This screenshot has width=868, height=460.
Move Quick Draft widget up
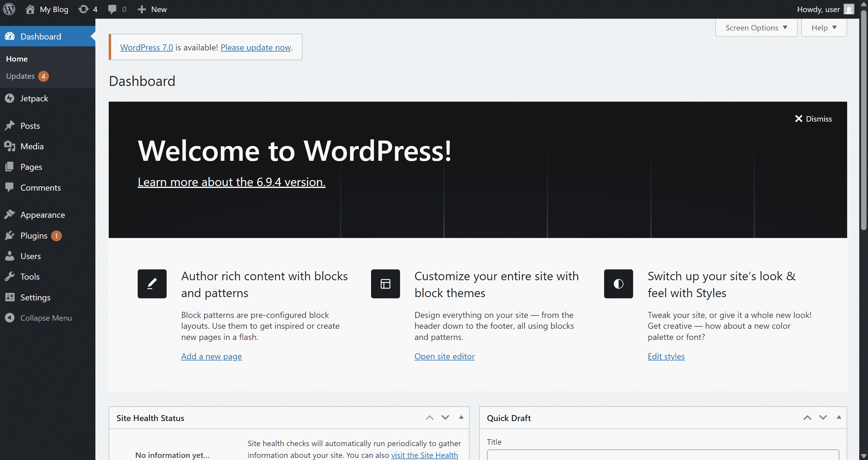pos(807,417)
